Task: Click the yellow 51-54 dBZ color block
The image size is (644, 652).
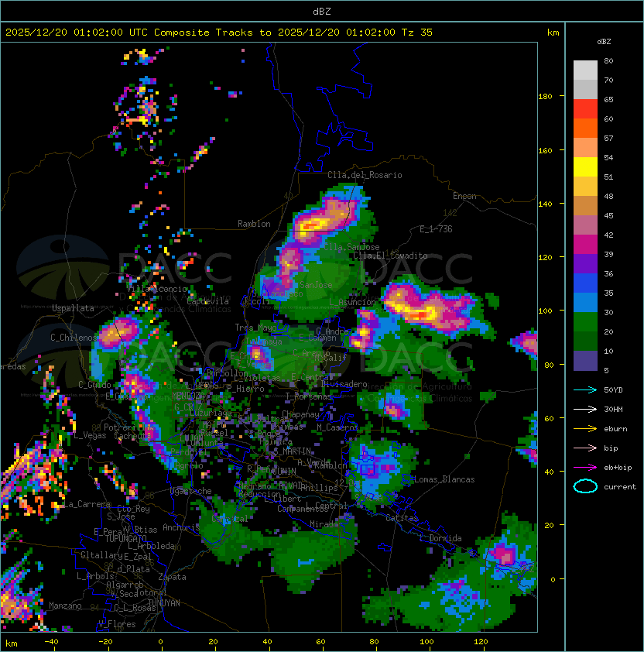Action: [x=585, y=166]
